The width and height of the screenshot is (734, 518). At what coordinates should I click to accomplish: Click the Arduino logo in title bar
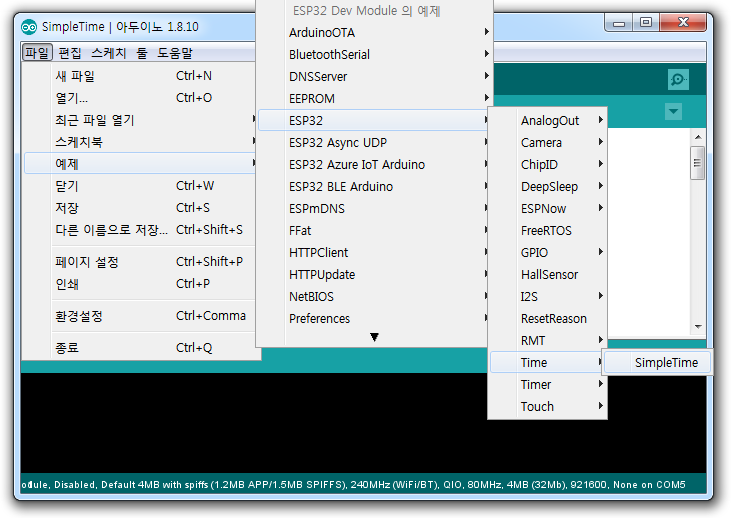(x=29, y=27)
